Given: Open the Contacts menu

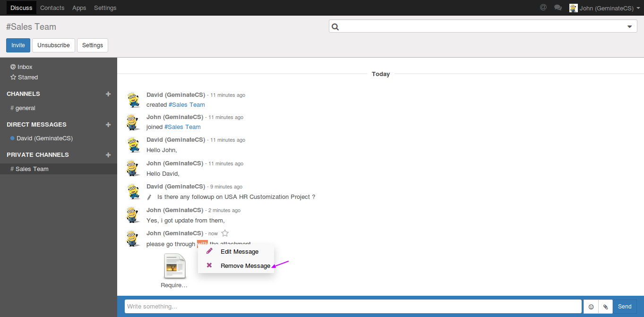Looking at the screenshot, I should (x=52, y=8).
